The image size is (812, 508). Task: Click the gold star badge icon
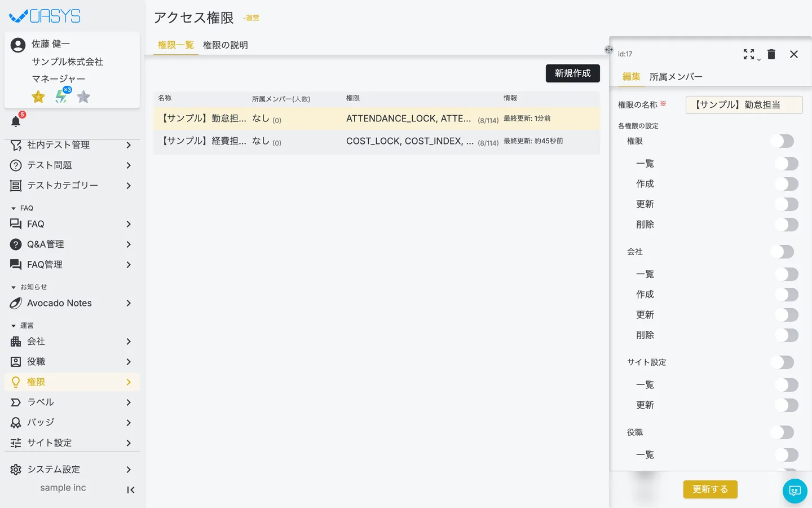point(38,97)
